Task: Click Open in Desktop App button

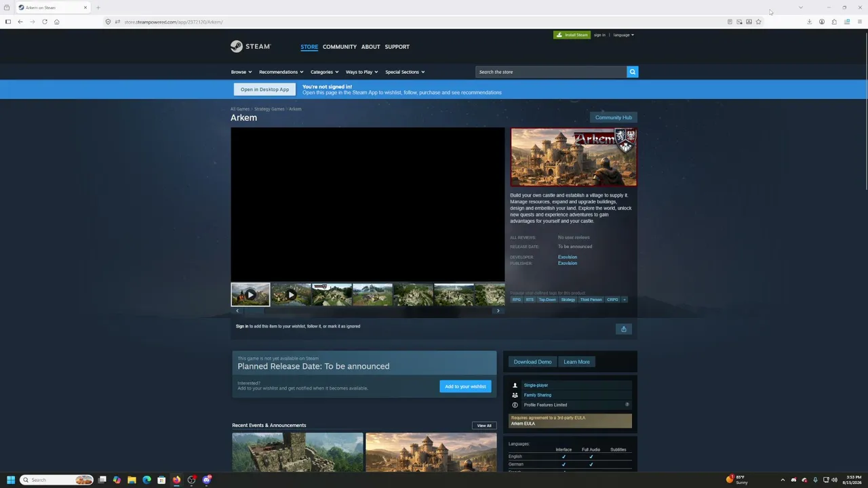Action: (264, 89)
